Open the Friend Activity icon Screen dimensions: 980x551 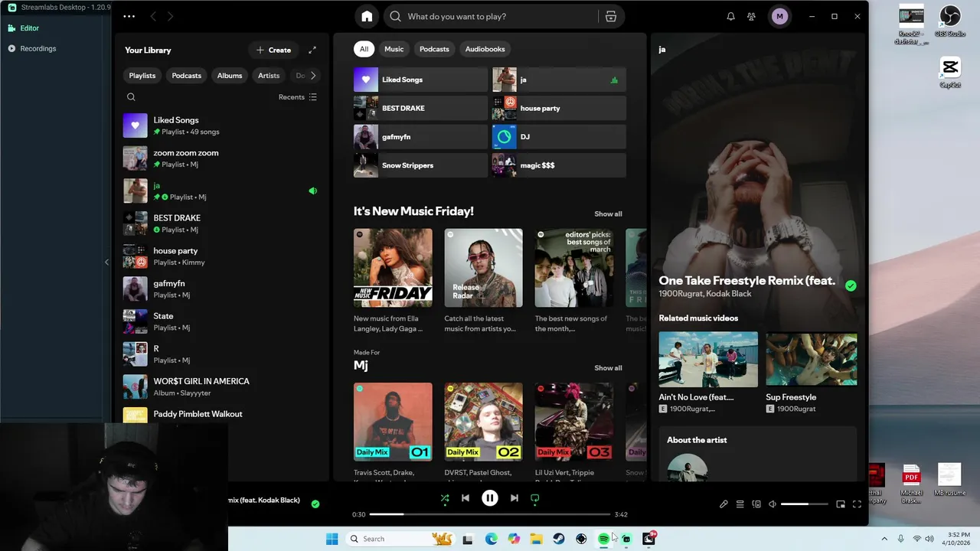[751, 16]
